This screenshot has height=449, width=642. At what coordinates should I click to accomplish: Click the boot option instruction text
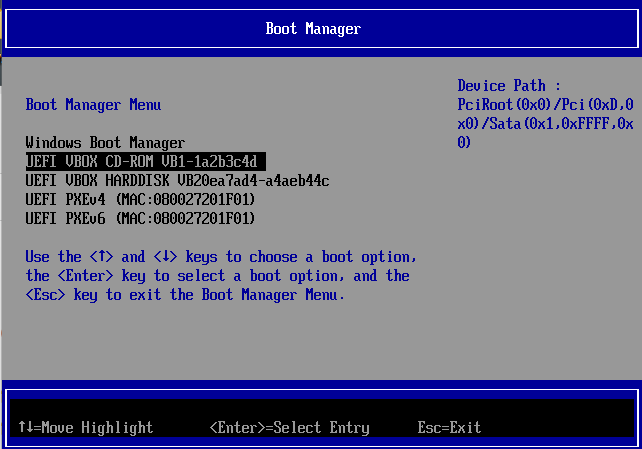[221, 276]
